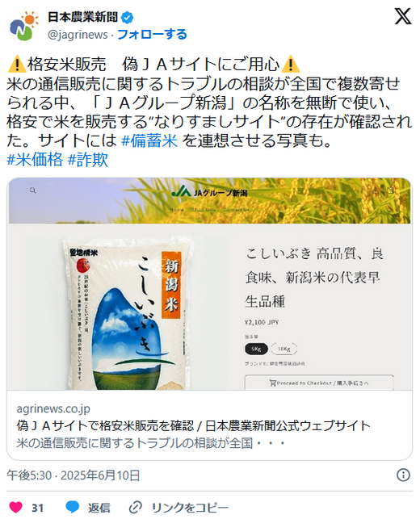The height and width of the screenshot is (519, 420).
Task: Click the @jagrinews handle
Action: point(78,35)
